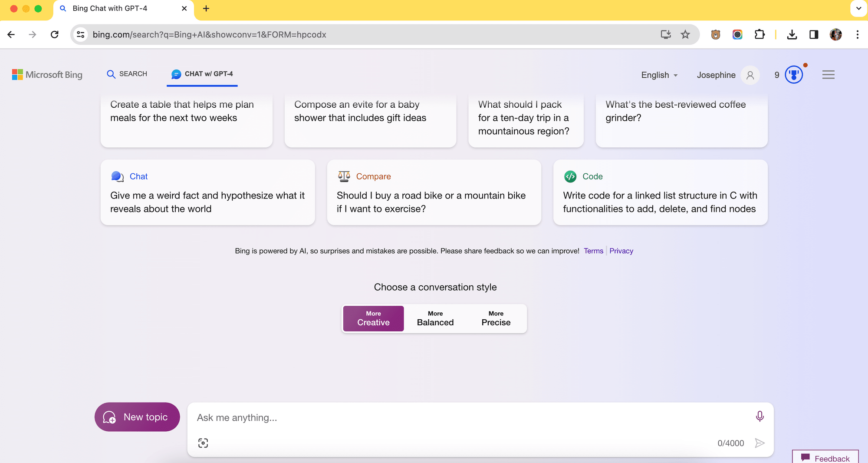This screenshot has width=868, height=463.
Task: Open the Feedback button
Action: pyautogui.click(x=825, y=457)
